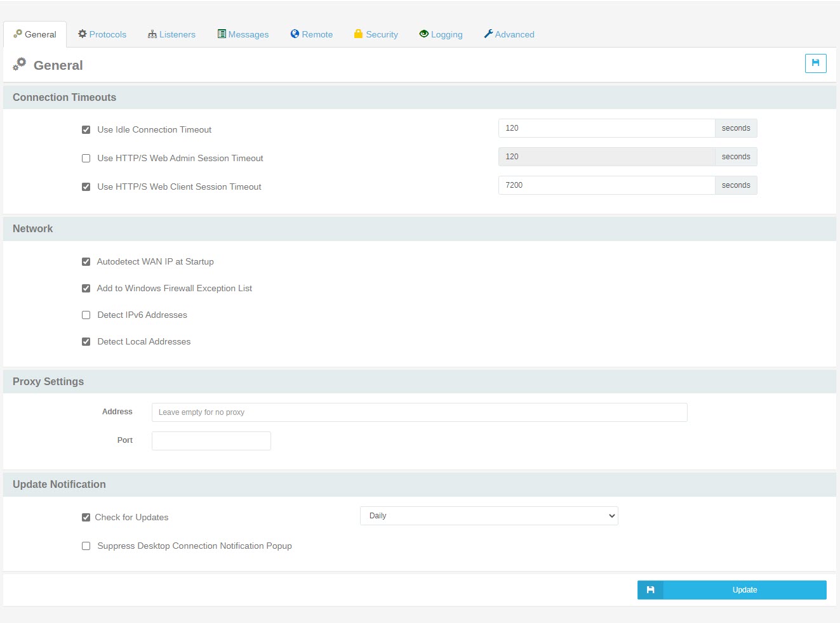The width and height of the screenshot is (840, 623).
Task: Toggle Add to Windows Firewall Exception List
Action: point(86,288)
